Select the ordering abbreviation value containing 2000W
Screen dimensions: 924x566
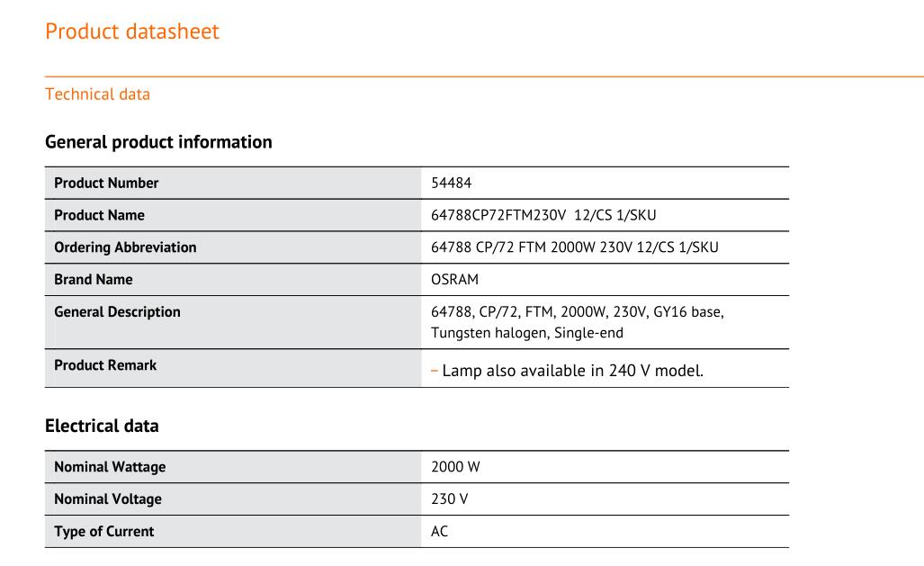tap(574, 247)
